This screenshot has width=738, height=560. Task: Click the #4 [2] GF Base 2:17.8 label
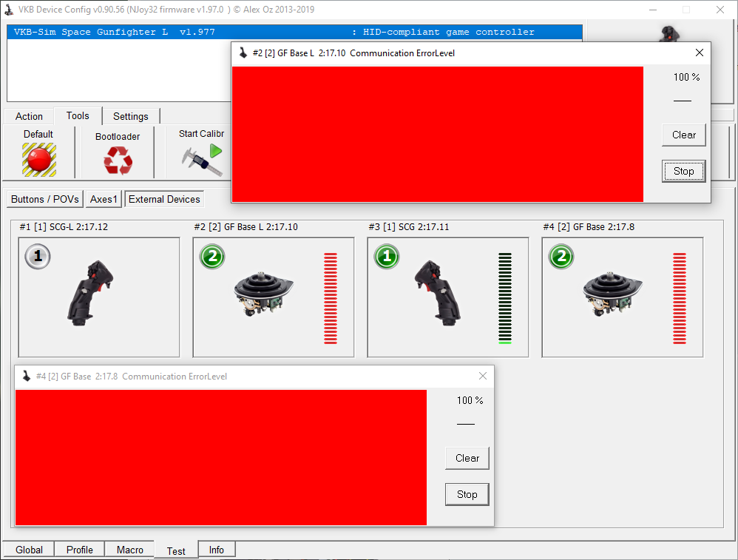point(589,227)
